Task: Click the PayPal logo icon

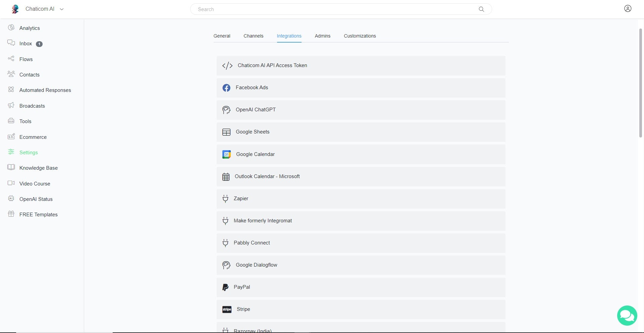Action: tap(225, 287)
